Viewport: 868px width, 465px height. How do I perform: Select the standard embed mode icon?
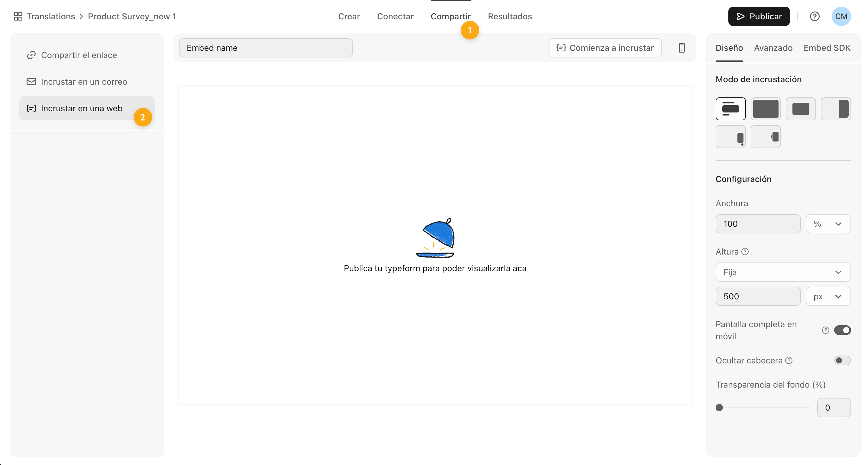(x=730, y=109)
